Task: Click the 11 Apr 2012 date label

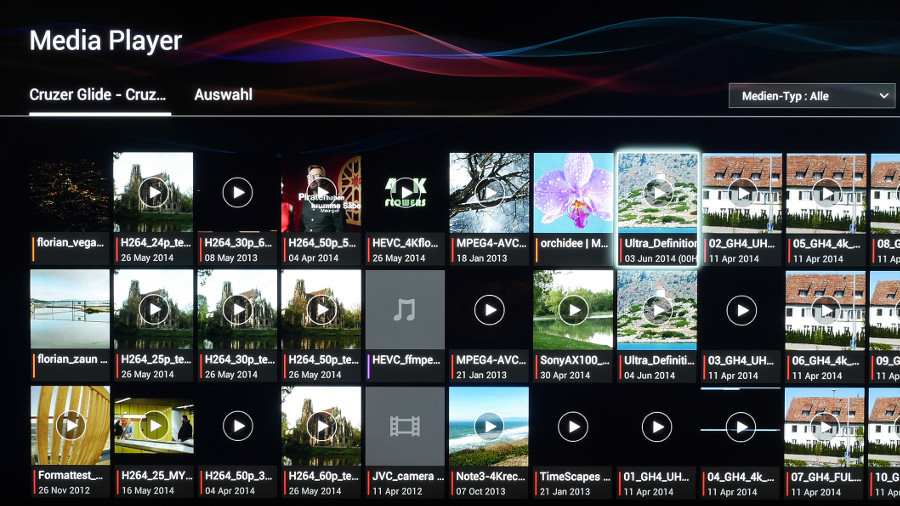Action: coord(397,491)
